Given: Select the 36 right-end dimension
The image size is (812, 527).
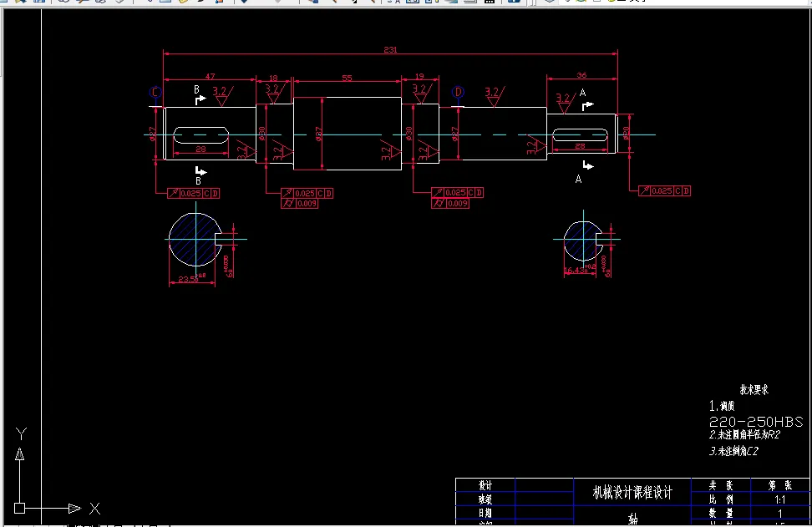Looking at the screenshot, I should pyautogui.click(x=581, y=75).
